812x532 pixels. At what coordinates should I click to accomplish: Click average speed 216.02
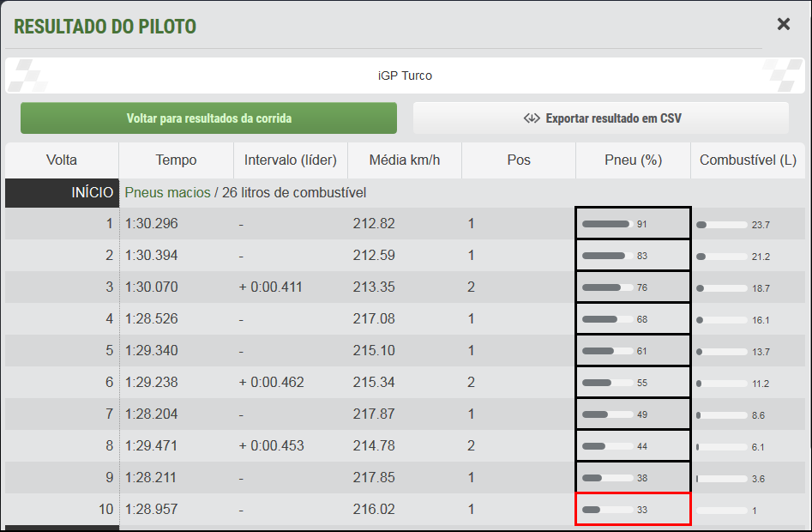coord(374,509)
